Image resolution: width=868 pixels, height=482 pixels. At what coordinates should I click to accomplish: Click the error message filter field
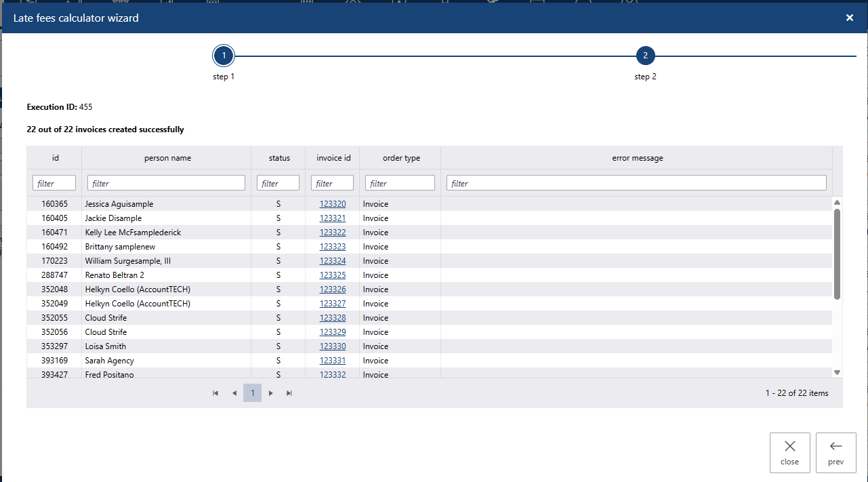point(636,183)
